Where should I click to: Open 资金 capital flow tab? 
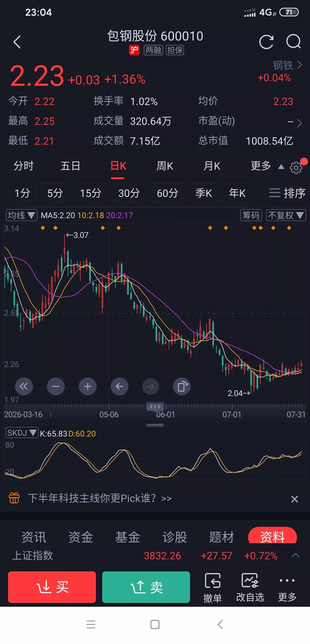coord(81,537)
